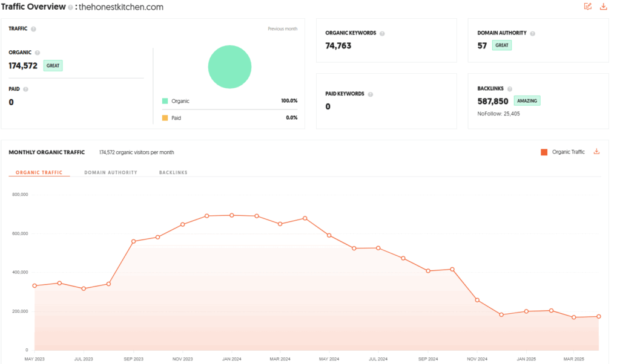The height and width of the screenshot is (364, 620).
Task: Click the Previous month label
Action: [x=282, y=29]
